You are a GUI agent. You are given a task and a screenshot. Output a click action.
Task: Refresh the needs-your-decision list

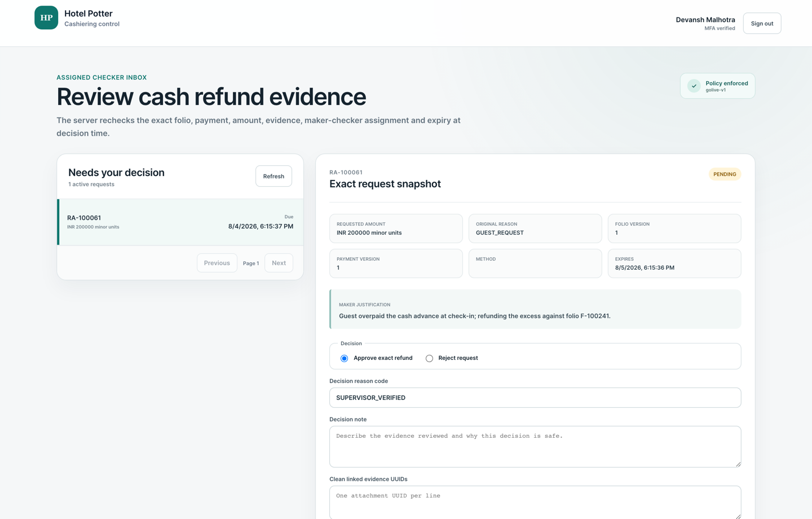pos(273,176)
